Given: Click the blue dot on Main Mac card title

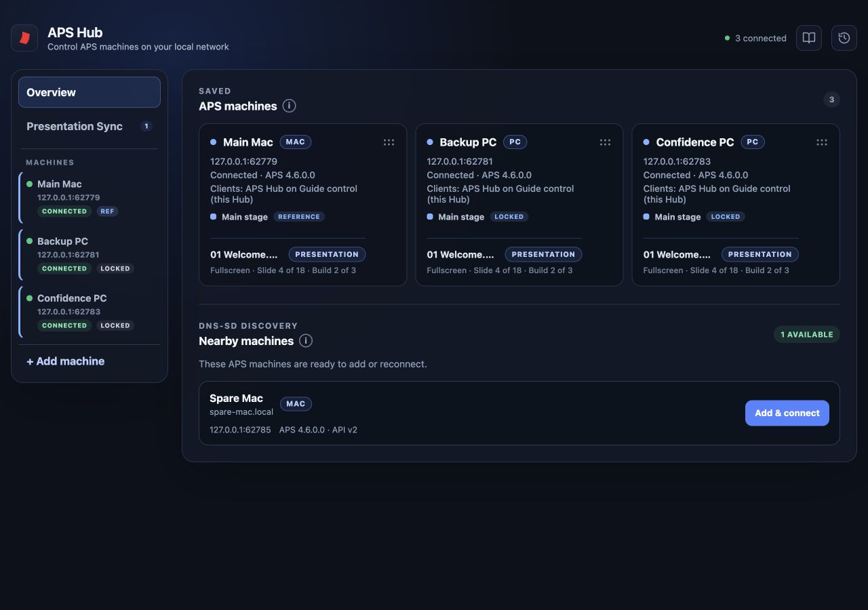Looking at the screenshot, I should (x=213, y=142).
